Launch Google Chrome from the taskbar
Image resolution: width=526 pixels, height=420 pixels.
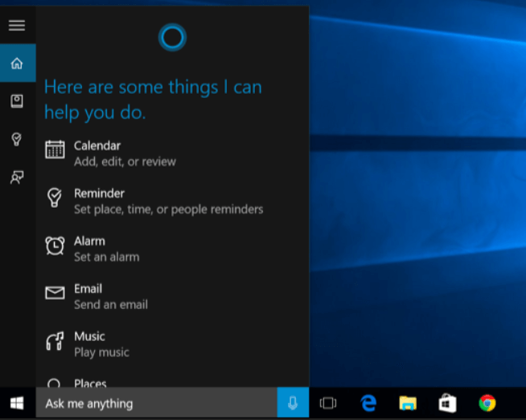(487, 403)
